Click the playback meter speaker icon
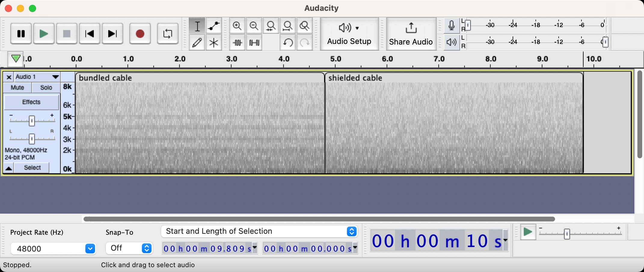This screenshot has width=644, height=272. [x=451, y=42]
